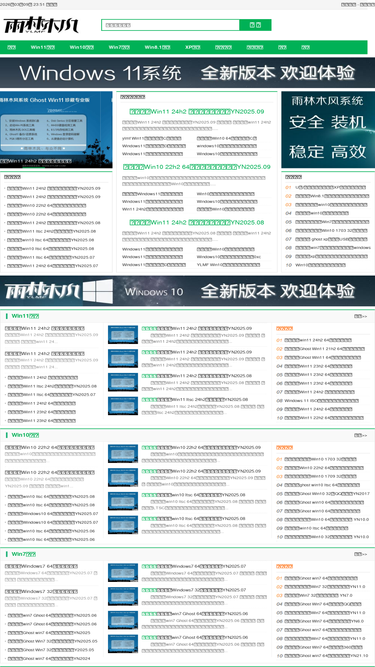Open the Win10 navigation bar item
This screenshot has width=375, height=667.
coord(82,47)
